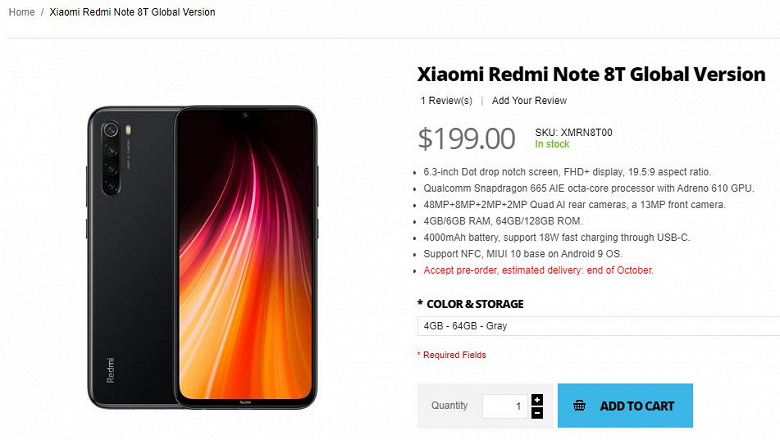Click Add Your Review link
This screenshot has height=440, width=780.
pyautogui.click(x=529, y=100)
